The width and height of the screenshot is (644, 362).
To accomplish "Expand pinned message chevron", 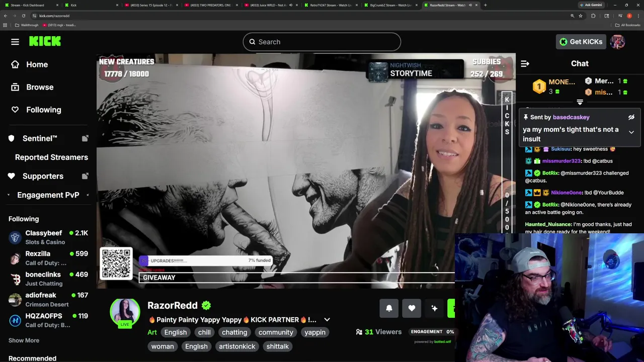I will [x=631, y=132].
